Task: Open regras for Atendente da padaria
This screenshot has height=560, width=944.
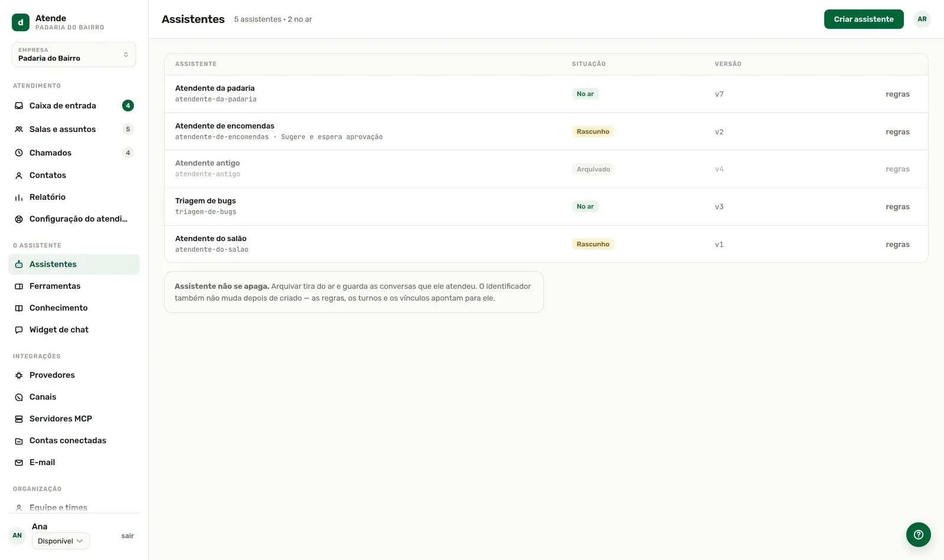Action: pos(897,94)
